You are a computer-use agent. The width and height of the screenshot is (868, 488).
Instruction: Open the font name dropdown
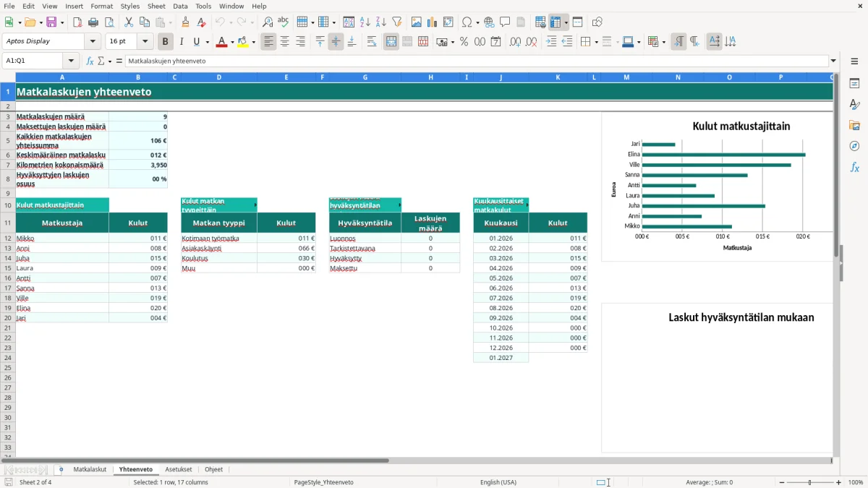point(93,42)
